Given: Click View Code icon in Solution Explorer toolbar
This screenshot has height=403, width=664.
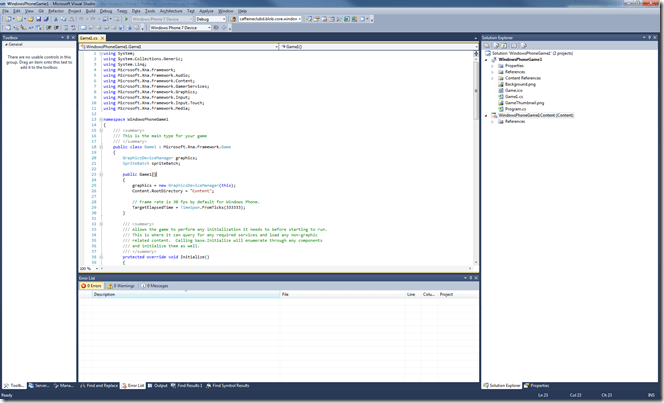Looking at the screenshot, I should point(514,45).
